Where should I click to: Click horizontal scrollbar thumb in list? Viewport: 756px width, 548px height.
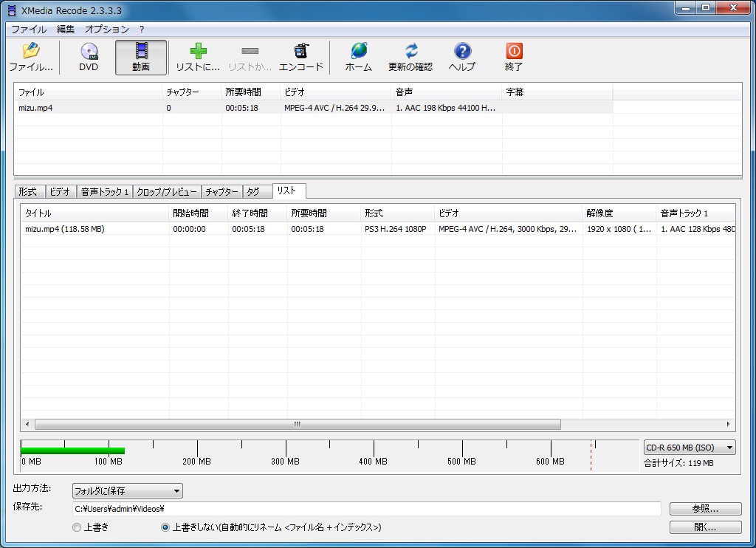pyautogui.click(x=298, y=425)
